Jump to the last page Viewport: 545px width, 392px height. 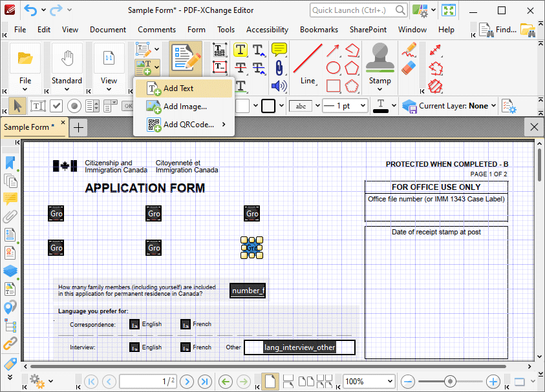pos(205,382)
